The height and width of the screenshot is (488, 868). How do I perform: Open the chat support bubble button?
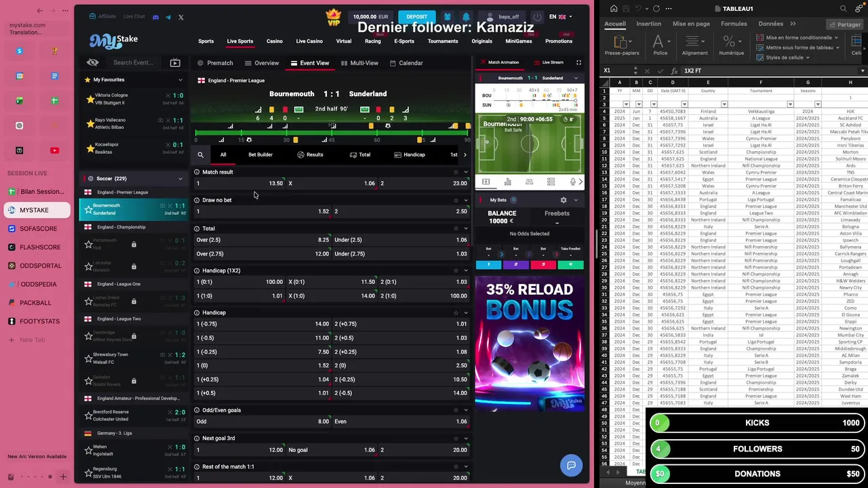click(x=572, y=465)
